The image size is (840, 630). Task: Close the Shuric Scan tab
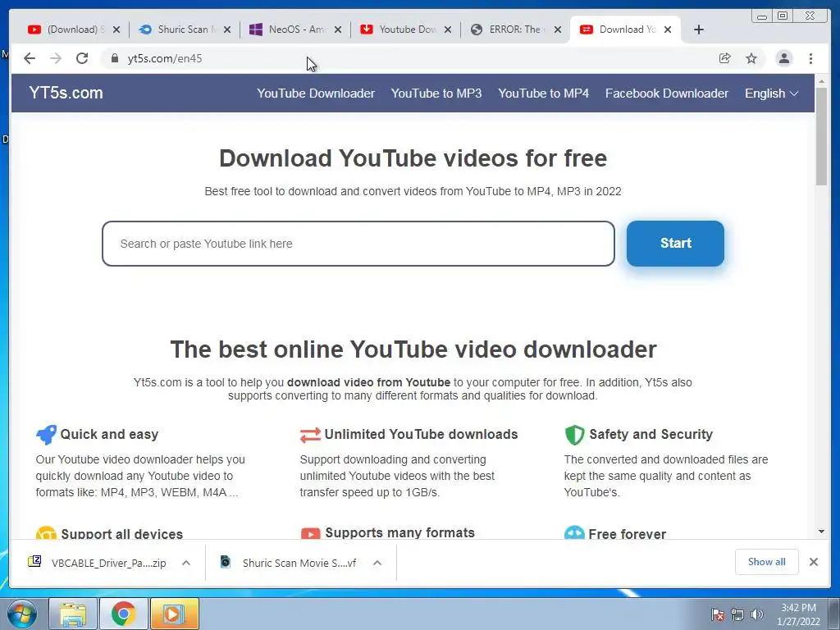coord(227,30)
